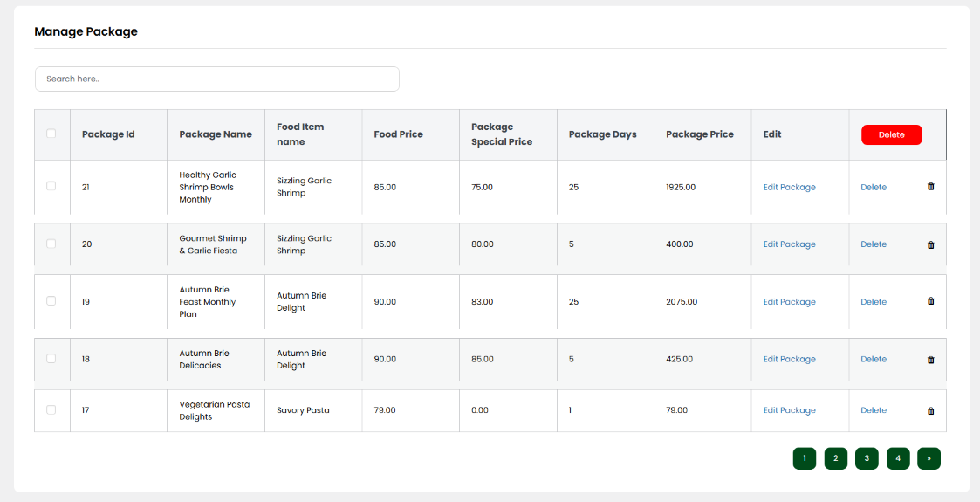
Task: Select checkbox for Autumn Brie Delicacies row
Action: point(51,358)
